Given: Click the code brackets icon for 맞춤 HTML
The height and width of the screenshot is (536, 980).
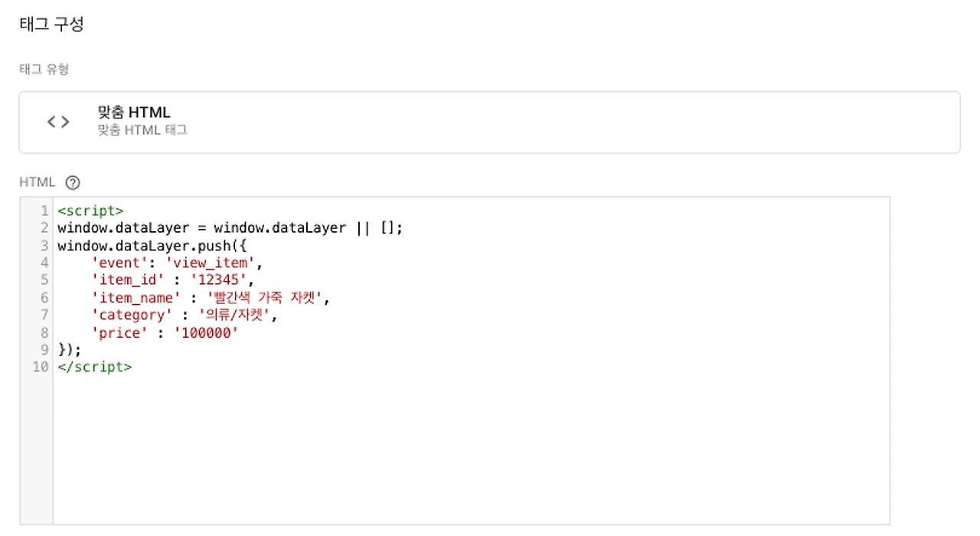Looking at the screenshot, I should (x=58, y=122).
